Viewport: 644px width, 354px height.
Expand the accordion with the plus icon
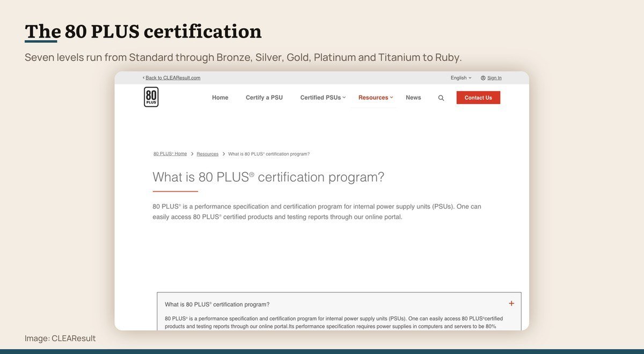pyautogui.click(x=511, y=304)
